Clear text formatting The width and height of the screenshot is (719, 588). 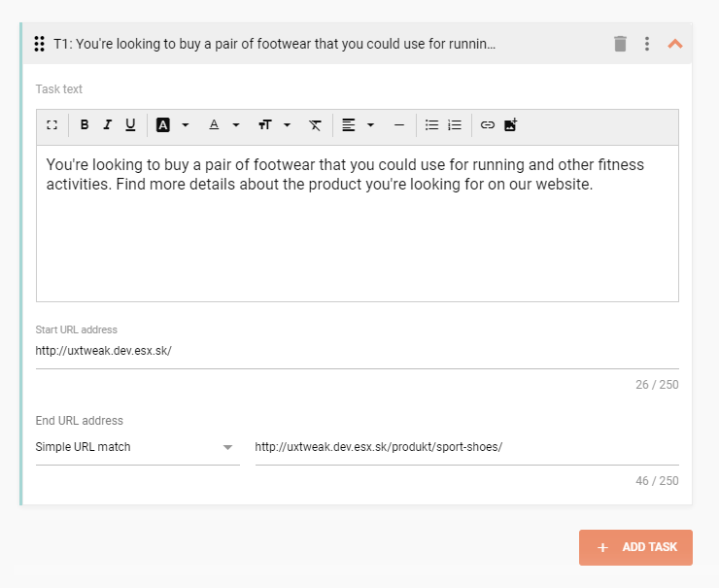coord(315,125)
